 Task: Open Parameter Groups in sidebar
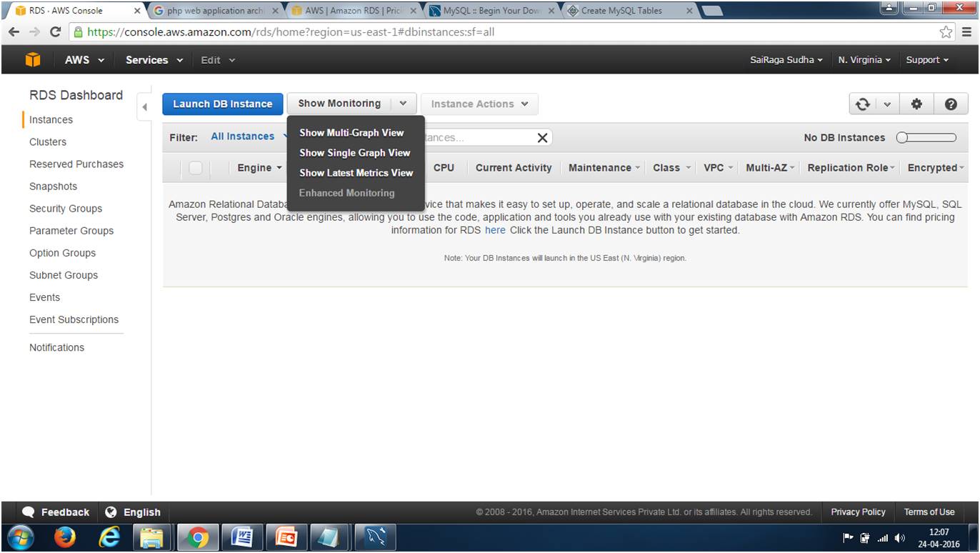(x=71, y=231)
